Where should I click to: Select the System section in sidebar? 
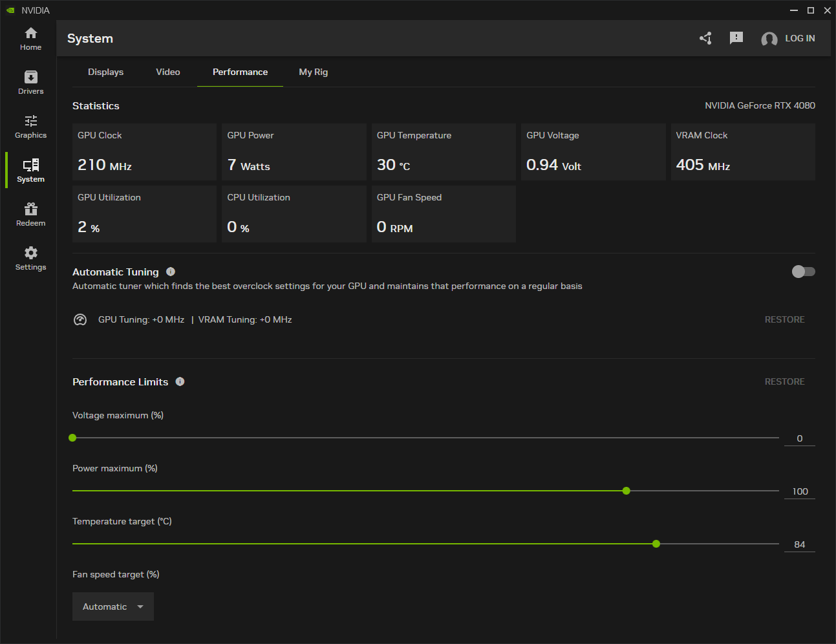[30, 171]
